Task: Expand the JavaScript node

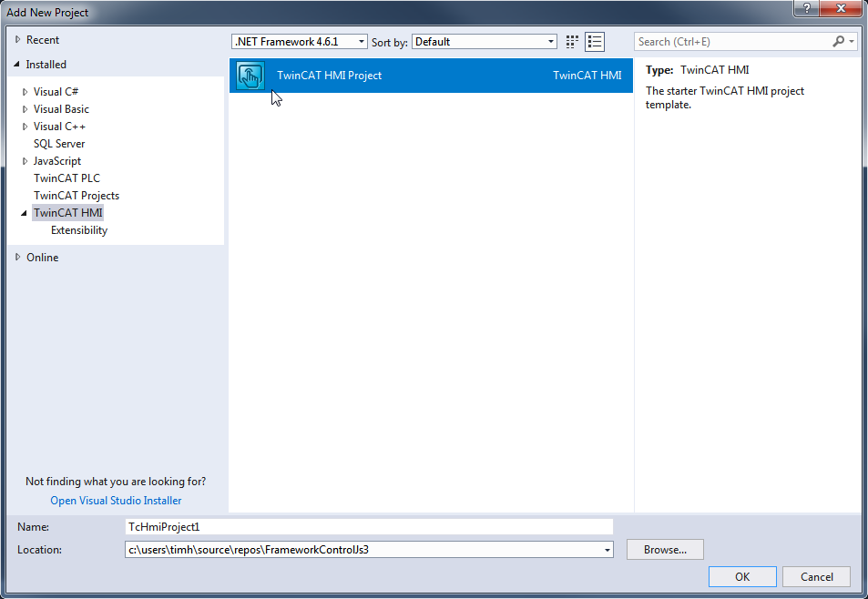Action: (25, 161)
